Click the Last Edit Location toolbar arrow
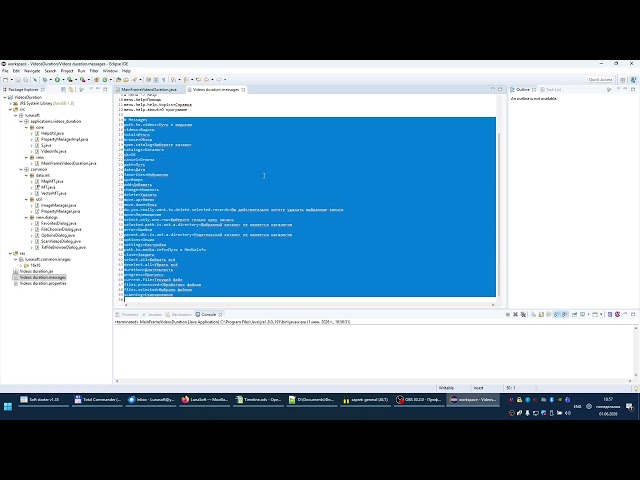The width and height of the screenshot is (640, 480). coord(198,80)
